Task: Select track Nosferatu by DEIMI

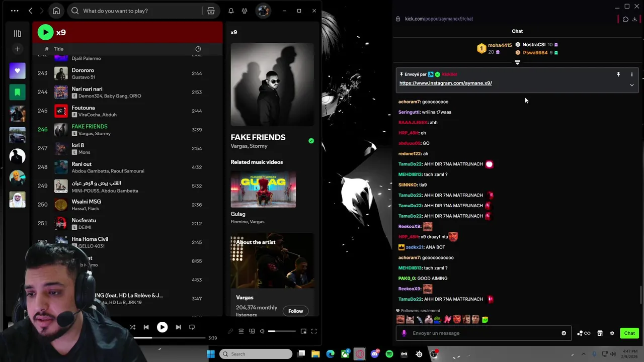Action: (x=127, y=223)
